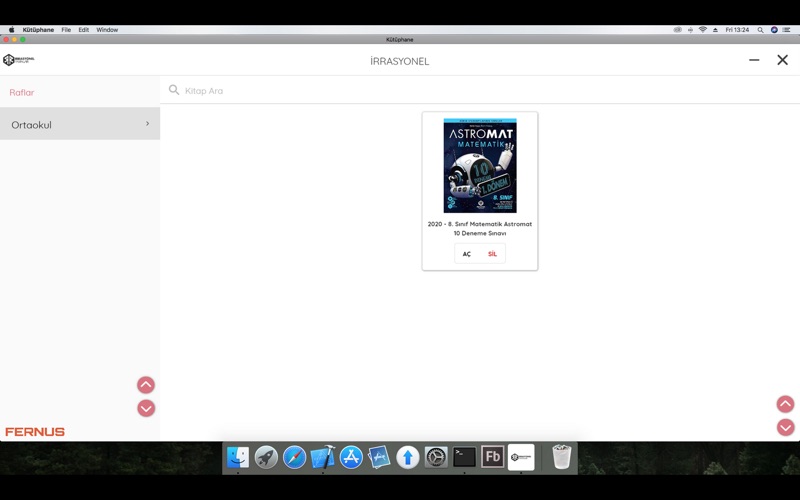This screenshot has width=800, height=500.
Task: Open the File menu
Action: coord(66,30)
